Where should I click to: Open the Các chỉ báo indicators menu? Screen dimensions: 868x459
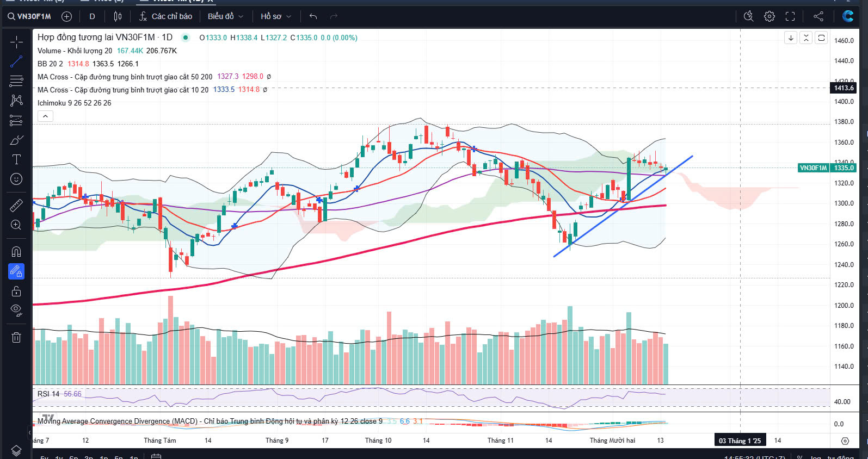click(x=165, y=16)
